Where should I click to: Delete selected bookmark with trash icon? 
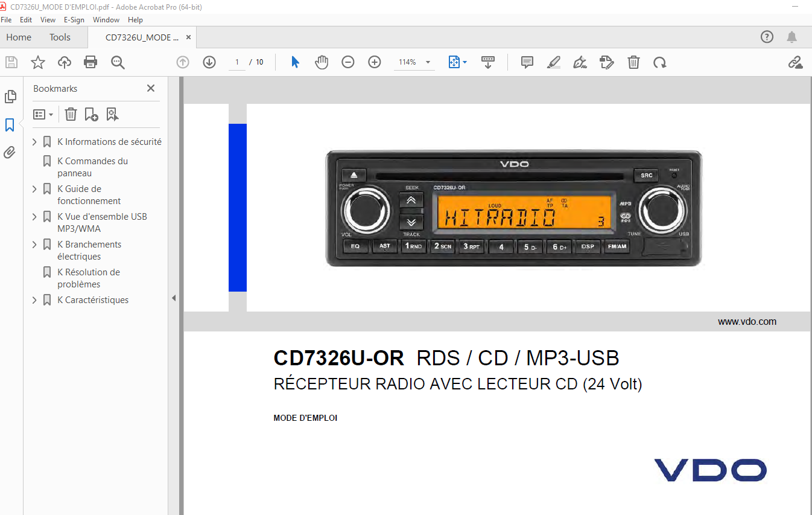[71, 114]
